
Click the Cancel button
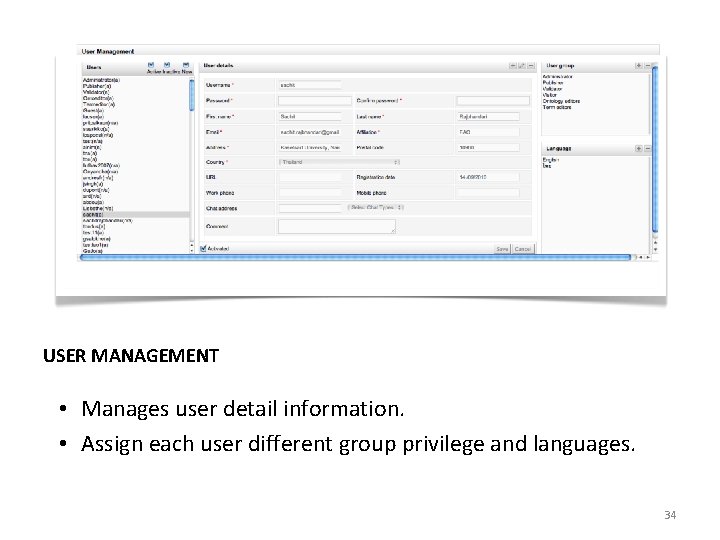(x=523, y=249)
